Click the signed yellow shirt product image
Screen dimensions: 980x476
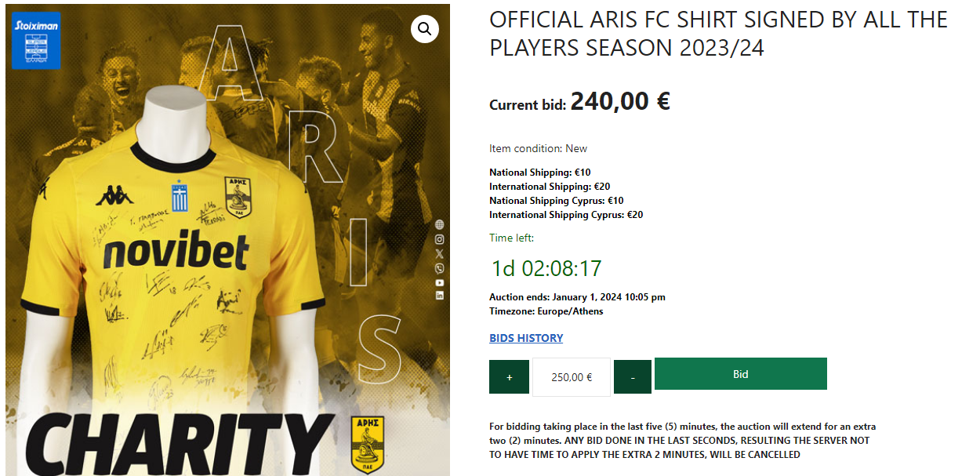[x=227, y=240]
